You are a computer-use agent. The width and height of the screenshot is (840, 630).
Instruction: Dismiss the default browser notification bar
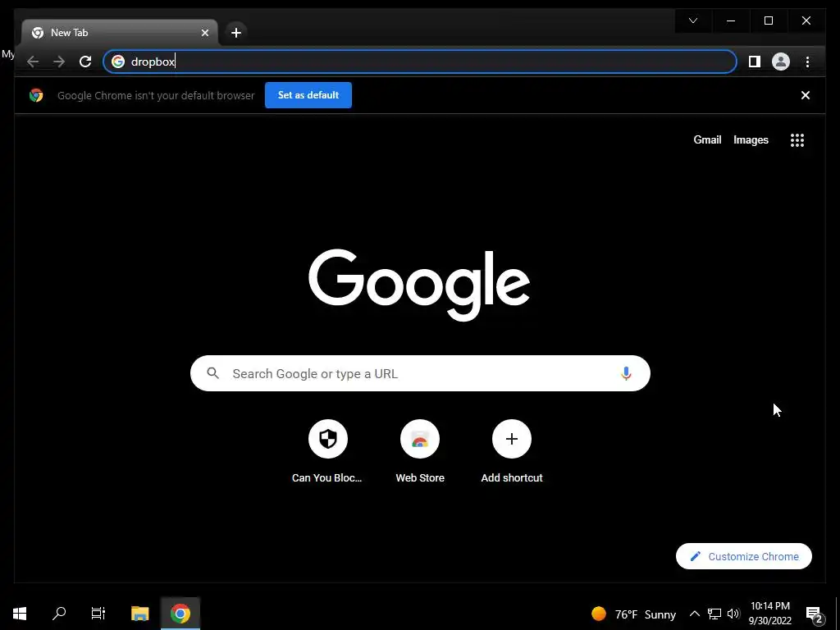click(806, 95)
